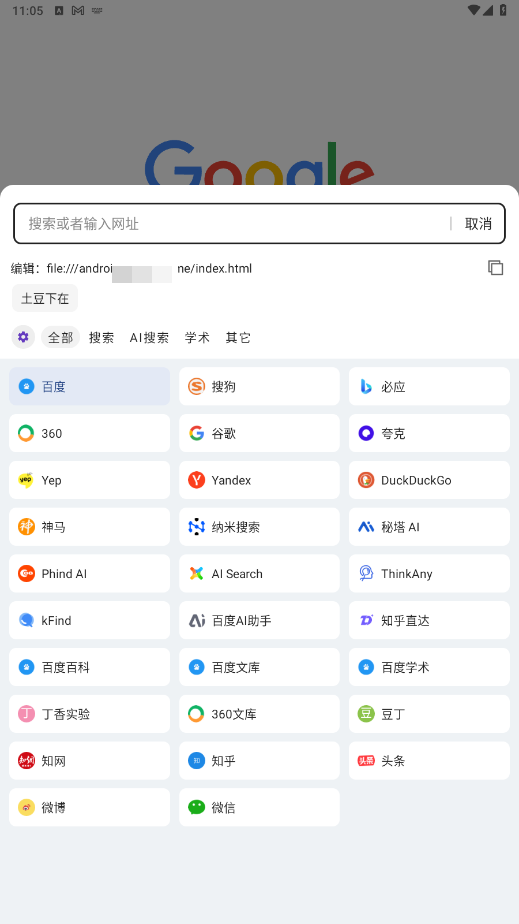Screen dimensions: 519x924
Task: Pick the DuckDuckGo search engine
Action: 429,480
